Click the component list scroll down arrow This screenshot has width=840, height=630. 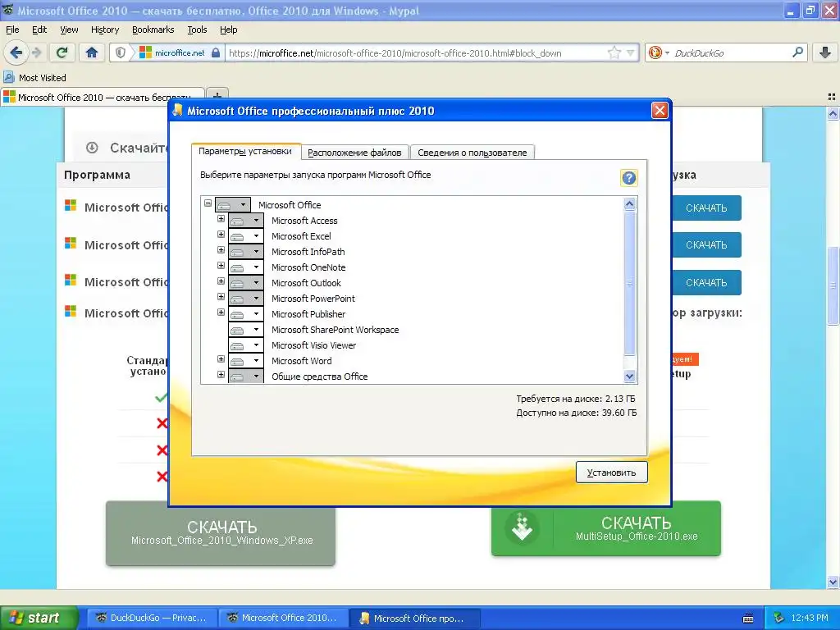tap(629, 376)
